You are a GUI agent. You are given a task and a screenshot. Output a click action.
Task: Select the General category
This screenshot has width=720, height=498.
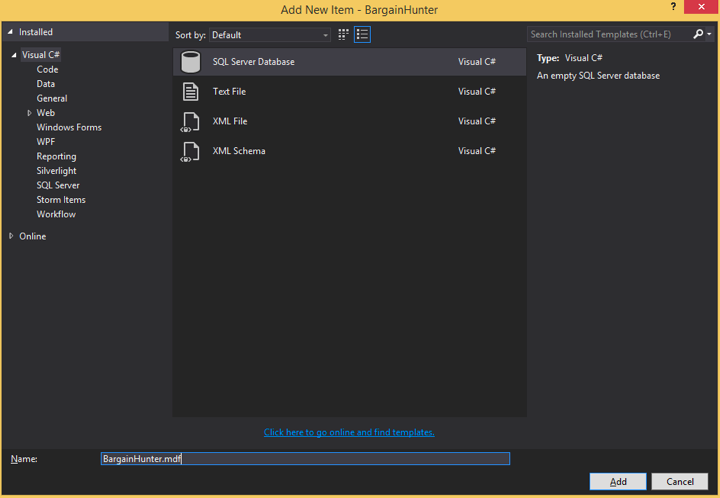(52, 98)
